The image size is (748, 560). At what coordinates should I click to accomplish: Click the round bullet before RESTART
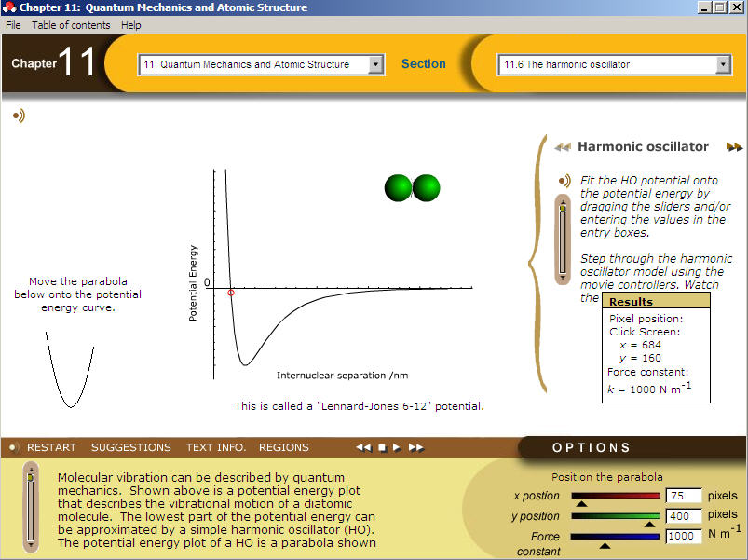(13, 447)
